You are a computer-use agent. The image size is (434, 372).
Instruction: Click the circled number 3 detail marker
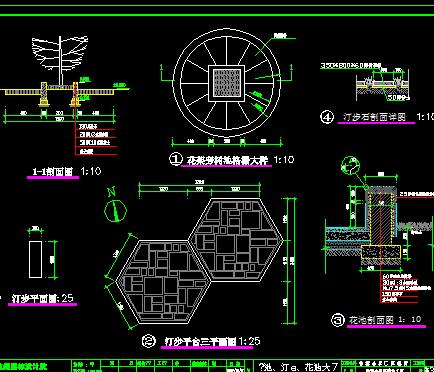[x=338, y=320]
